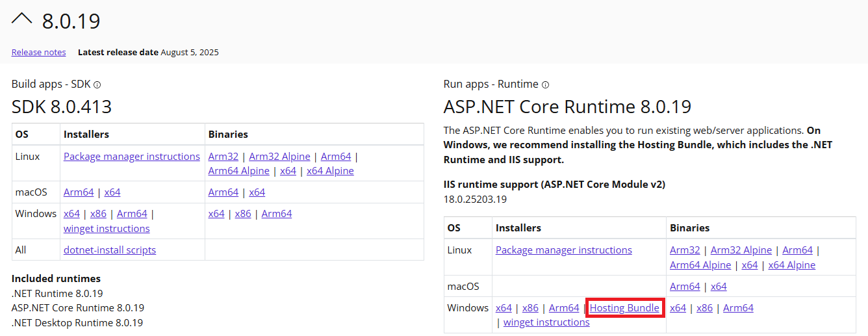The height and width of the screenshot is (336, 868).
Task: Download ASP.NET Runtime Windows x86 binary
Action: point(704,308)
